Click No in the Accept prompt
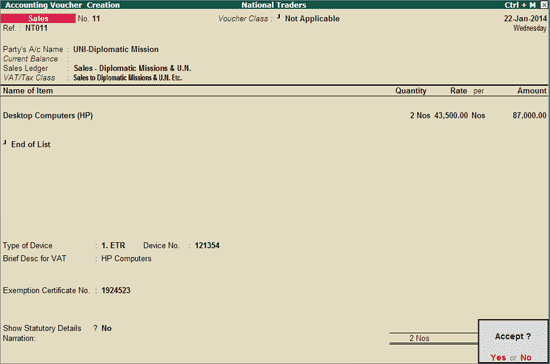The image size is (550, 364). point(526,357)
